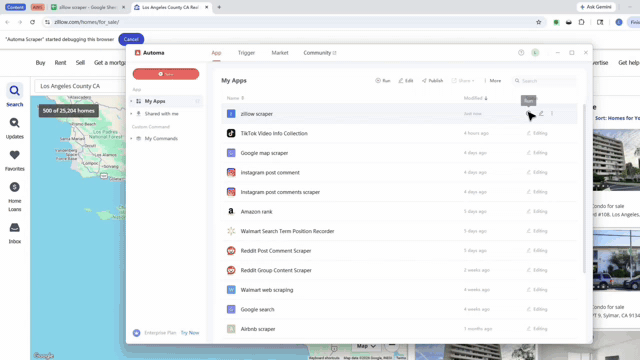The image size is (640, 360).
Task: Reload the page in Chrome
Action: (x=32, y=22)
